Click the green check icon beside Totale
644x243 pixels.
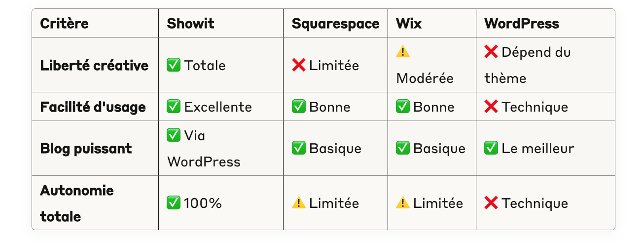coord(174,65)
